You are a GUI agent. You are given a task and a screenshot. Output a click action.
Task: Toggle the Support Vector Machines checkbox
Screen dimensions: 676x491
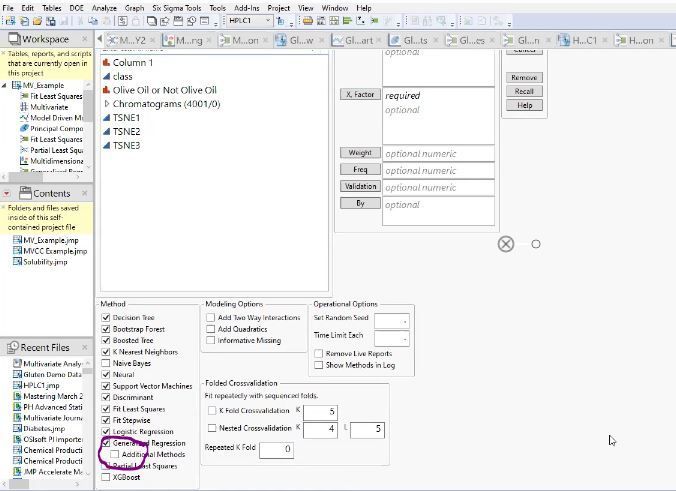(x=106, y=386)
